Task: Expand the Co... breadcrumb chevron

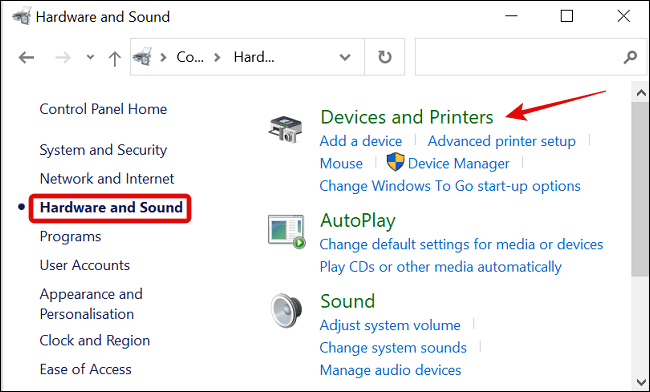Action: coord(217,57)
